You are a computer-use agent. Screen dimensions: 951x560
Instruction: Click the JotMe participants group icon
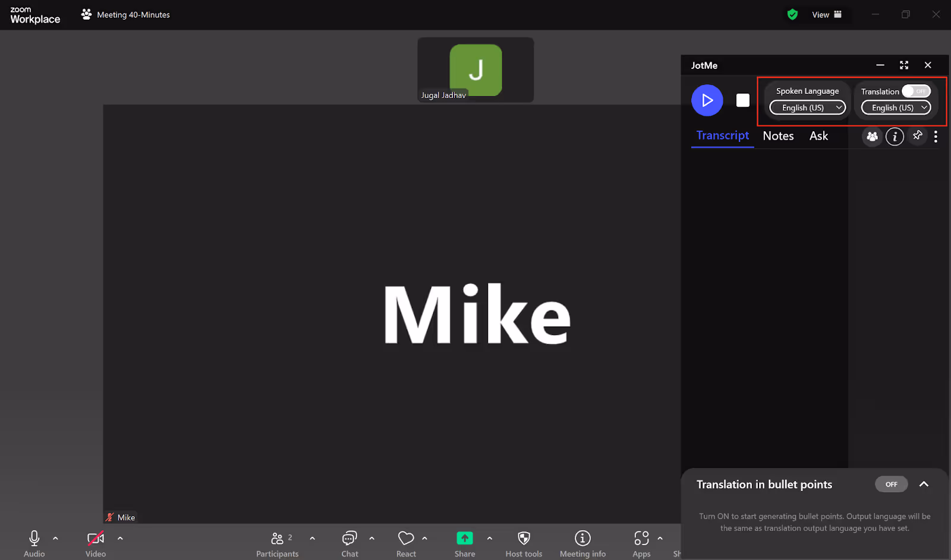pos(872,137)
